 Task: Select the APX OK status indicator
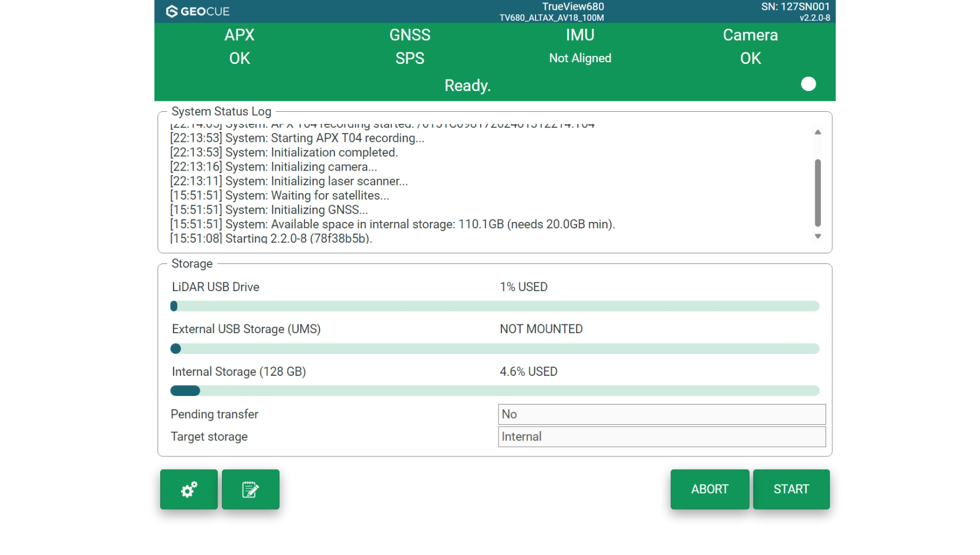point(239,47)
